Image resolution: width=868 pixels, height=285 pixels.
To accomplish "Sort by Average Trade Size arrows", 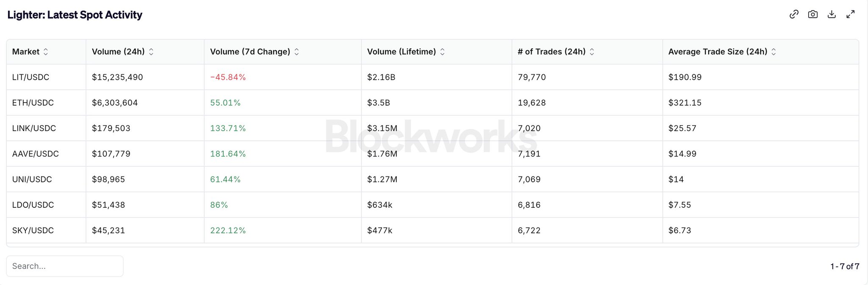I will coord(773,52).
